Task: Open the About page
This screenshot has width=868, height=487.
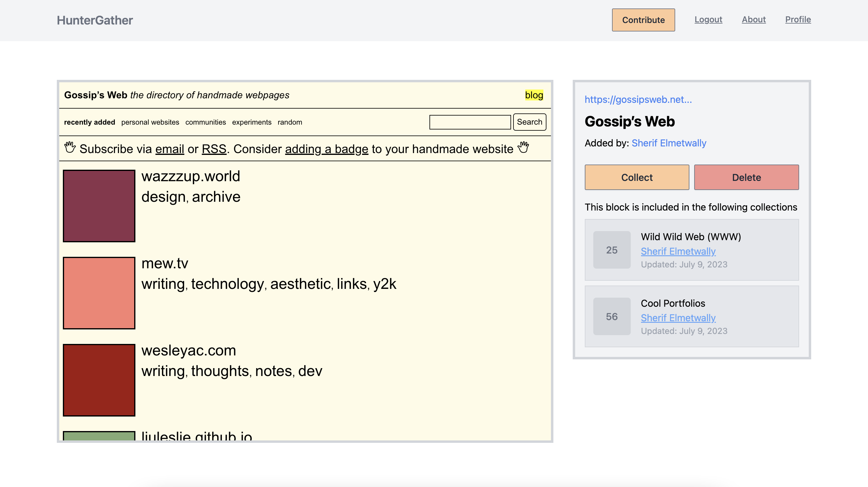Action: (754, 20)
